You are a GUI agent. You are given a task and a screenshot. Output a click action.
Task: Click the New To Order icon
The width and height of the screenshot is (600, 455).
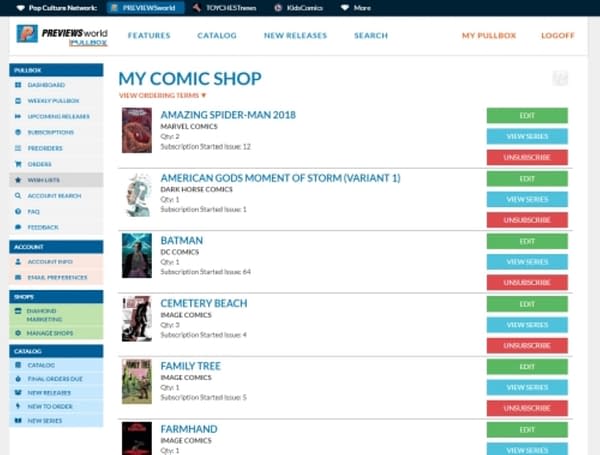[18, 406]
